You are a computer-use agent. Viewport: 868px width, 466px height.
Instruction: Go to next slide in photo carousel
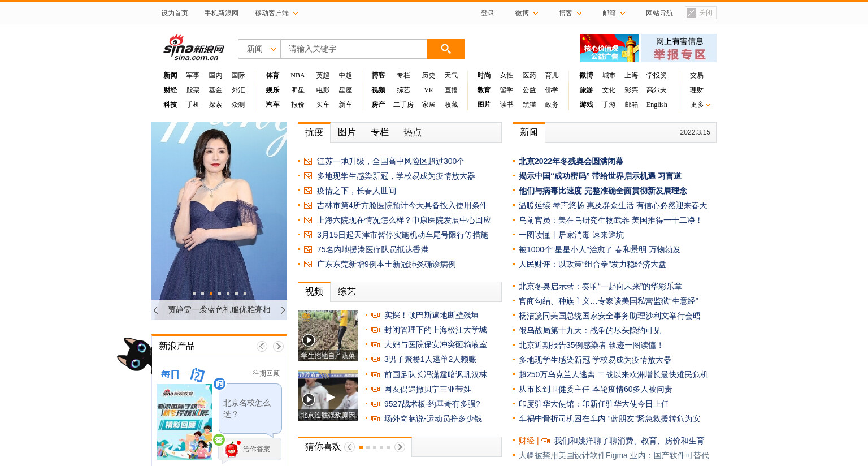point(283,310)
